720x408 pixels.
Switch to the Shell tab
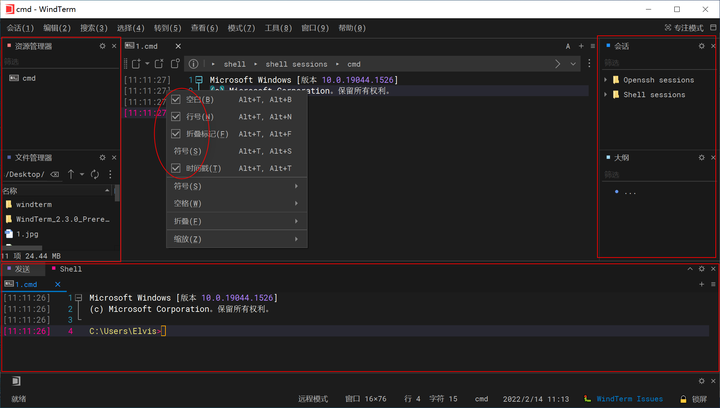pyautogui.click(x=67, y=269)
